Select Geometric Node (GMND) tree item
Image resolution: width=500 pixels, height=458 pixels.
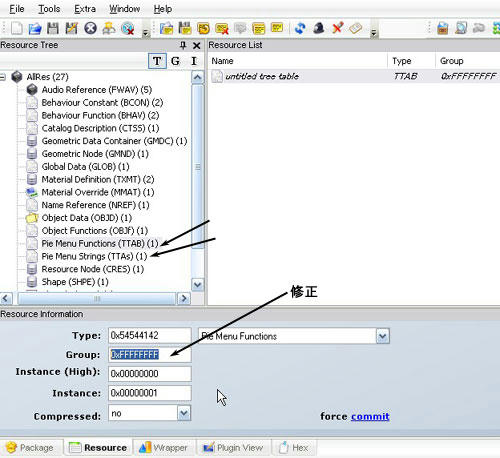pos(95,154)
